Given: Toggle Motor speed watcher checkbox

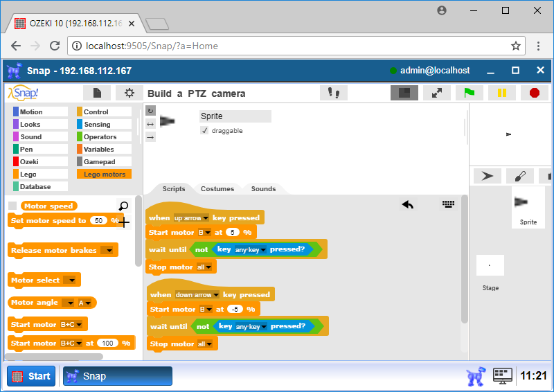Looking at the screenshot, I should (12, 206).
